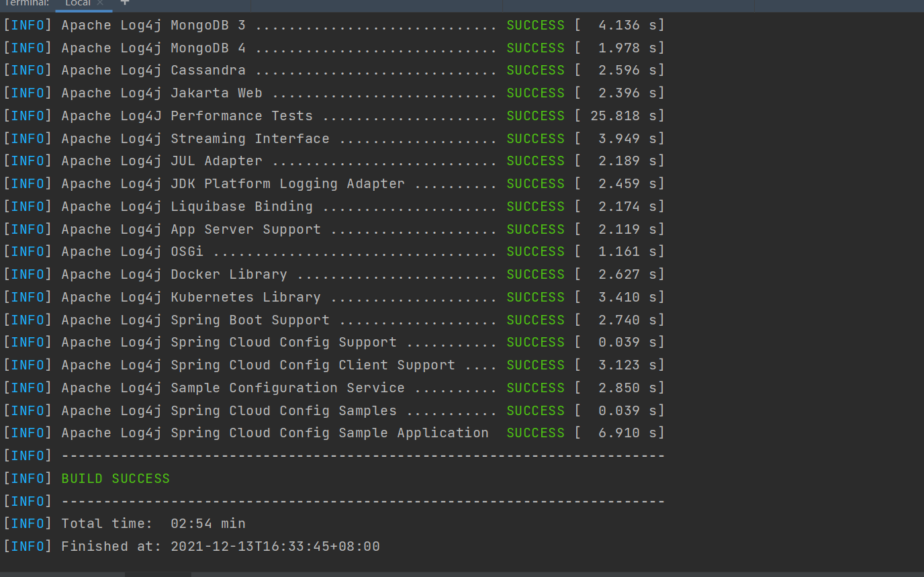Click the 'Finished at: 2021-12-13T16:33:45+08:00' line
Screen dimensions: 924x577
tap(192, 547)
